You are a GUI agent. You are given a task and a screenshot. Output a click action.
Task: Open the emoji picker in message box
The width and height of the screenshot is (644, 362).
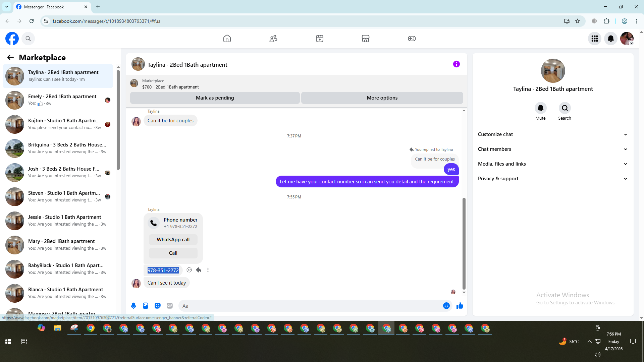(446, 306)
